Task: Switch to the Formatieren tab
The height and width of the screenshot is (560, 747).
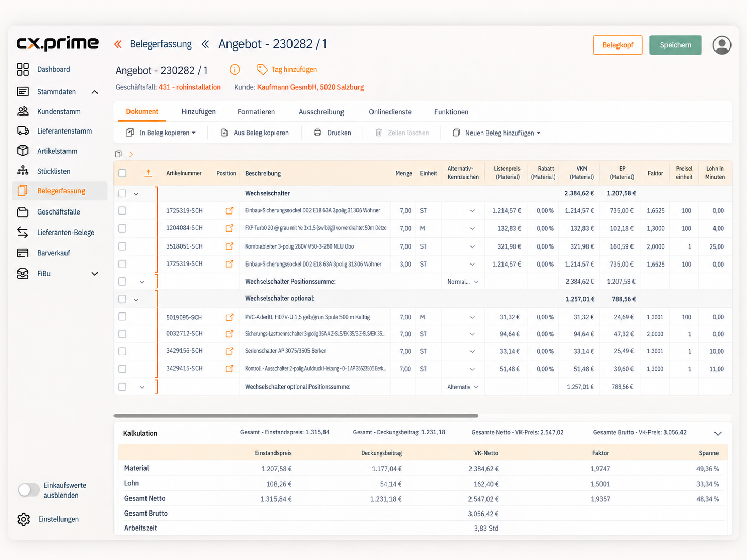Action: pos(256,112)
